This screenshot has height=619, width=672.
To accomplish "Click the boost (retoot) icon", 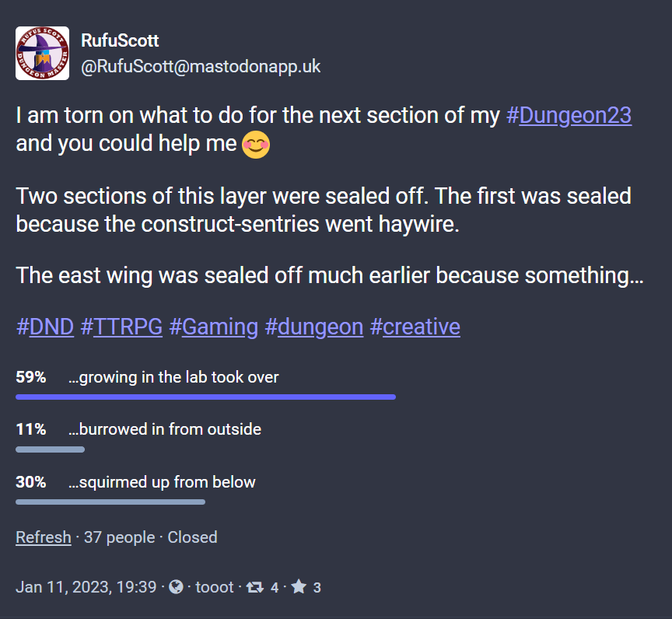I will pos(254,588).
